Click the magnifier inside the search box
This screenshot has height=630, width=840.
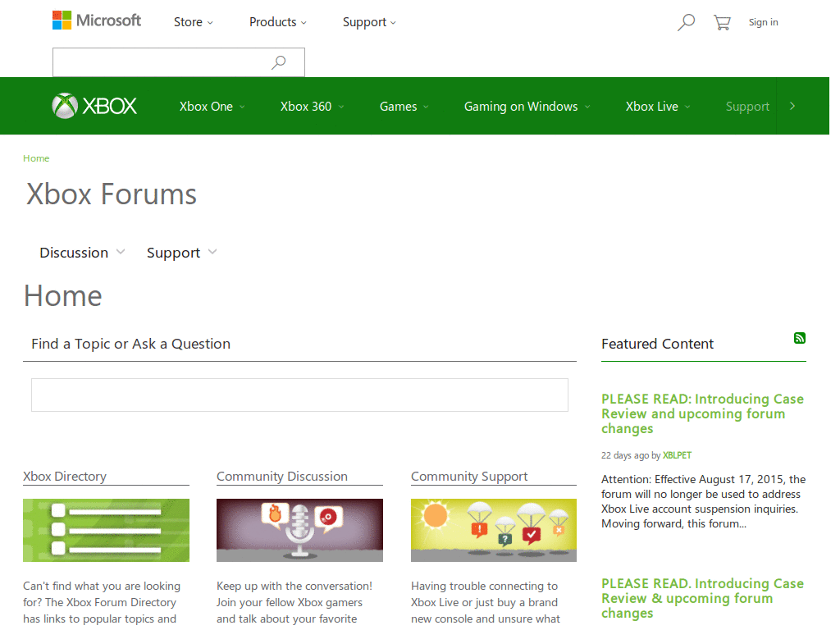click(279, 62)
